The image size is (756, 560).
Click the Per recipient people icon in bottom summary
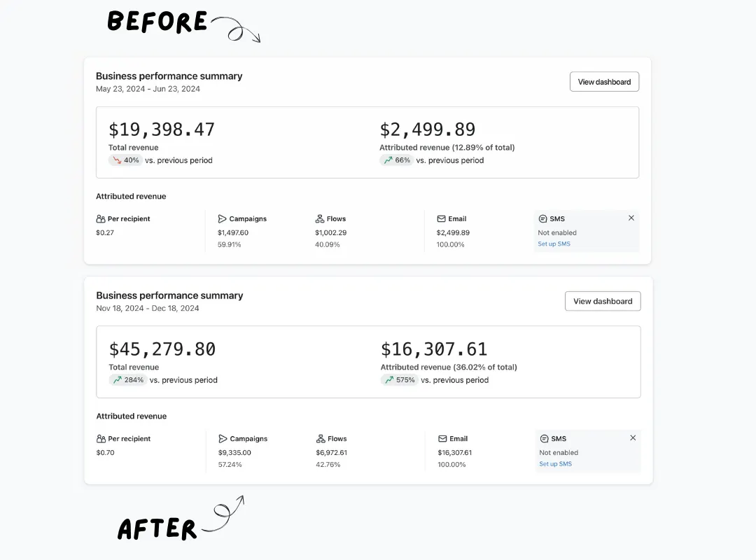pyautogui.click(x=101, y=438)
